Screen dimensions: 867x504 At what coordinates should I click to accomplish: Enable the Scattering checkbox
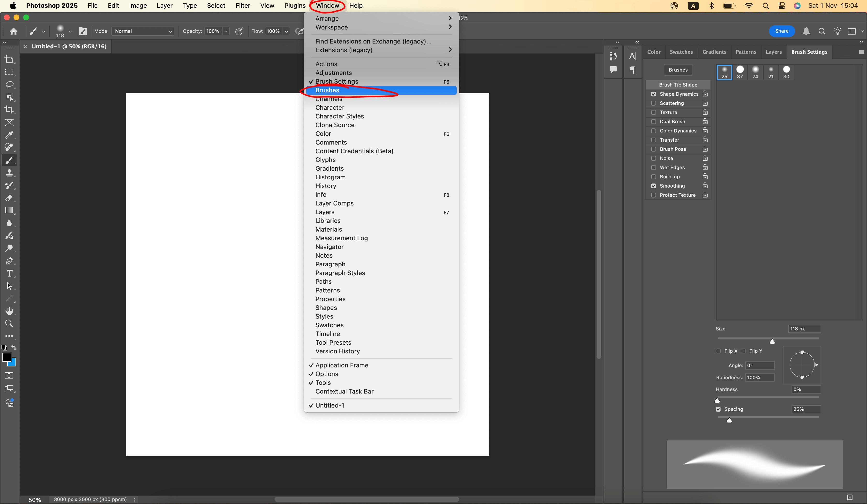[653, 103]
